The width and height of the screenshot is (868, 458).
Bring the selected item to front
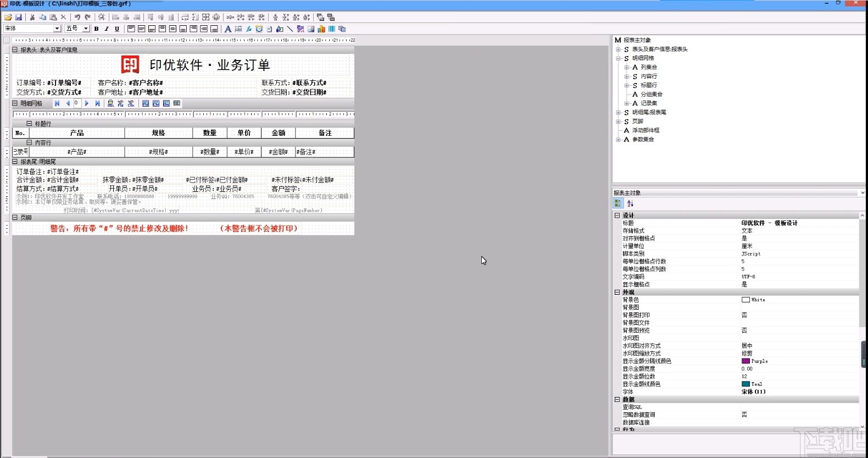click(320, 17)
